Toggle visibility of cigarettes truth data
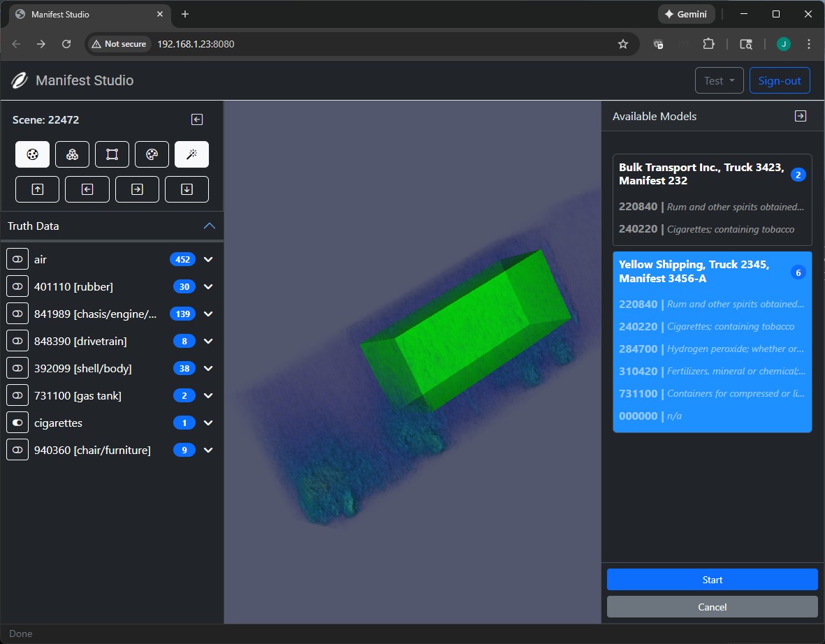The image size is (825, 644). click(17, 423)
